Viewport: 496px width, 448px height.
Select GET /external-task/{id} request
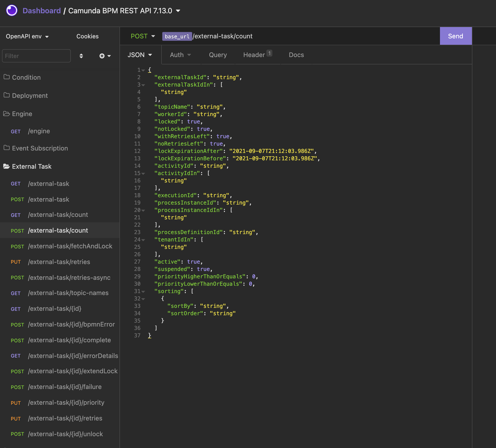pos(60,309)
